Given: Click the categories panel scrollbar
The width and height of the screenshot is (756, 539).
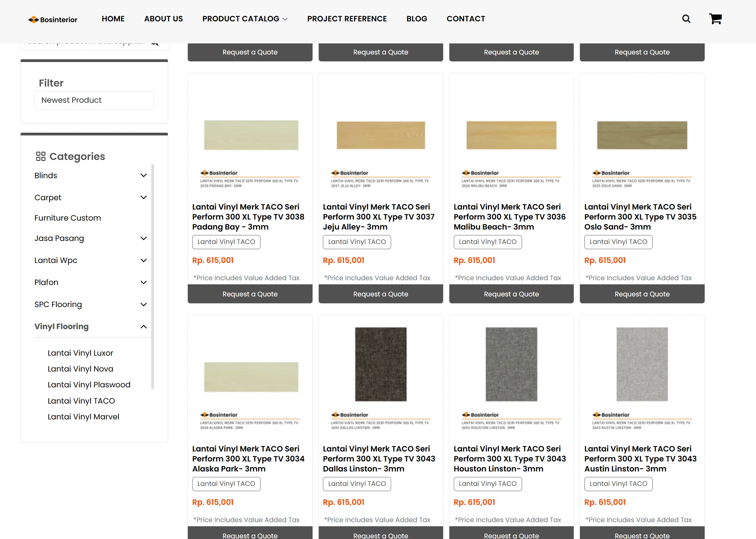Looking at the screenshot, I should pos(153,276).
